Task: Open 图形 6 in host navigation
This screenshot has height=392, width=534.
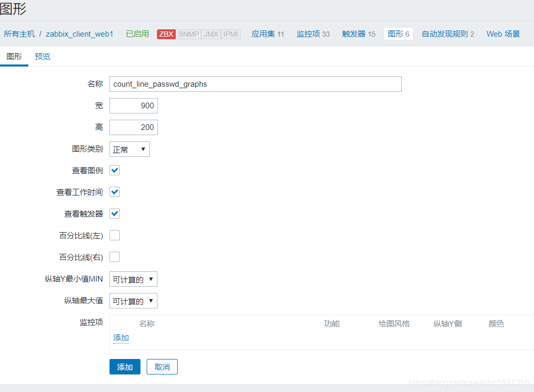Action: click(x=399, y=34)
